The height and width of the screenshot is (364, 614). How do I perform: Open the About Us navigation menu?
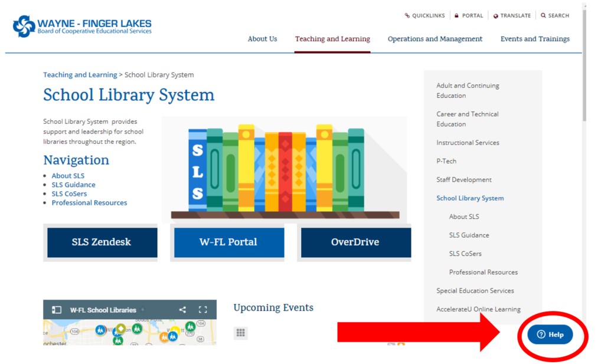pos(262,39)
